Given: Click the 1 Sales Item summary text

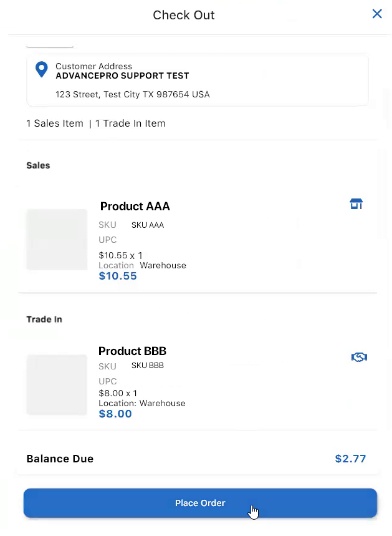Looking at the screenshot, I should [x=55, y=124].
